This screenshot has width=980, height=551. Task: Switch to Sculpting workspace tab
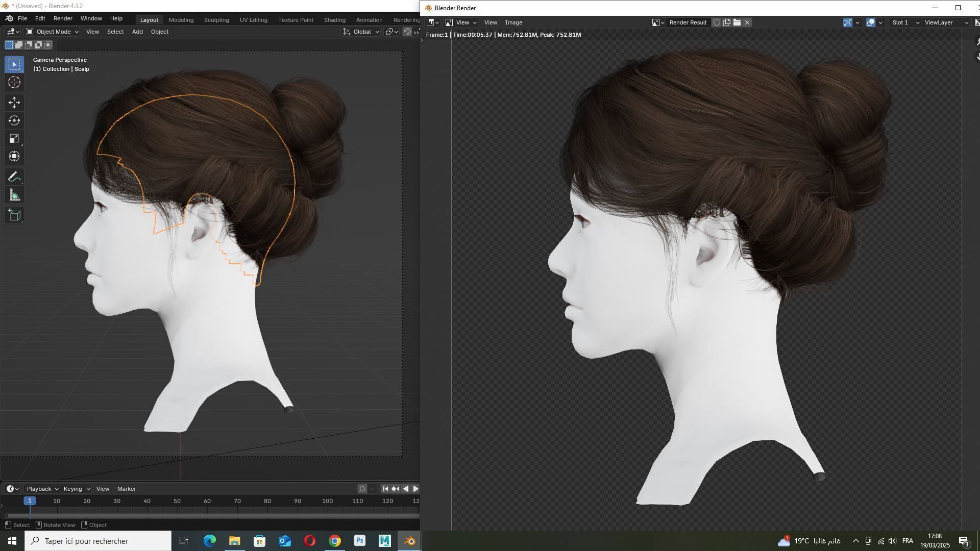pos(216,20)
